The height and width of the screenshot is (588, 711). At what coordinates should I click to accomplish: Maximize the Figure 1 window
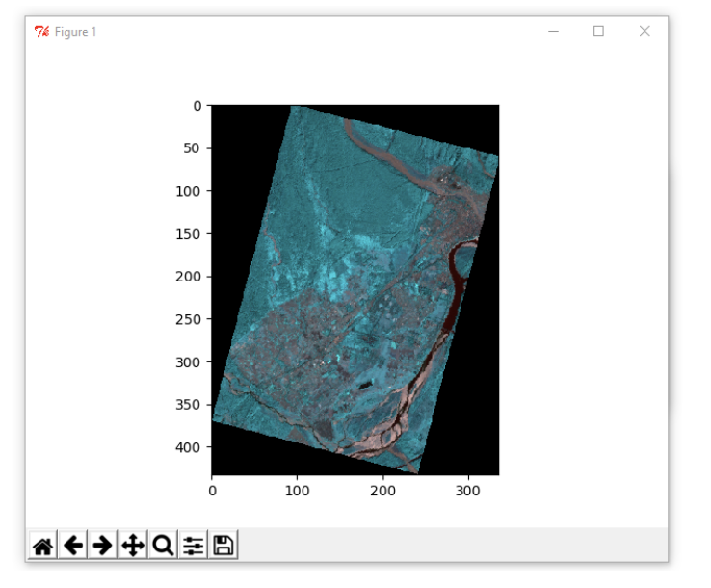tap(598, 32)
